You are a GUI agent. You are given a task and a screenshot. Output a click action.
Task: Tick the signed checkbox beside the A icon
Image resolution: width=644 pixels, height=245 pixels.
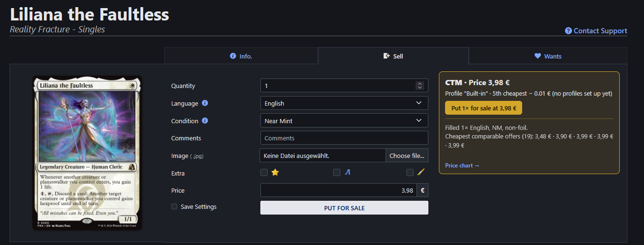point(337,173)
